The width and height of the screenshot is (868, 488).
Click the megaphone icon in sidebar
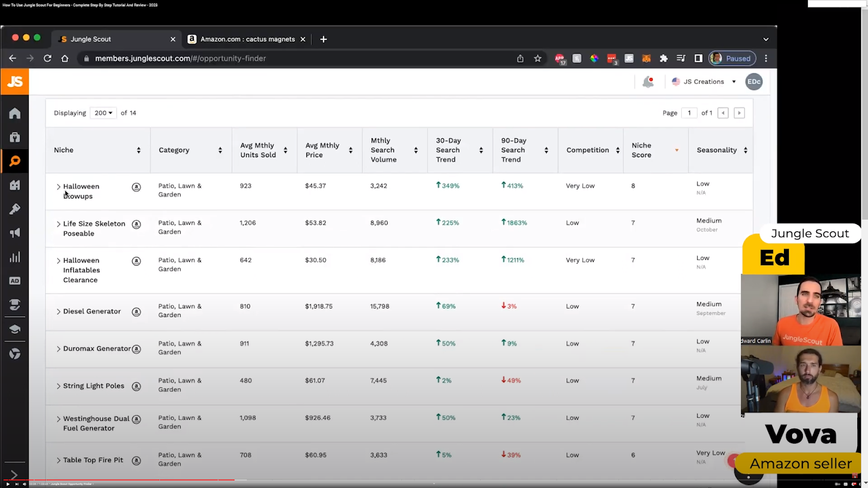coord(15,233)
